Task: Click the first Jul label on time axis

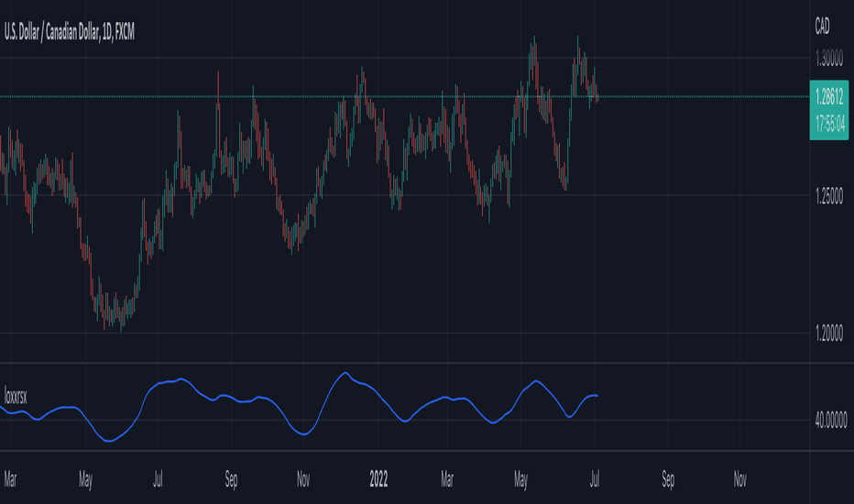Action: (x=158, y=479)
